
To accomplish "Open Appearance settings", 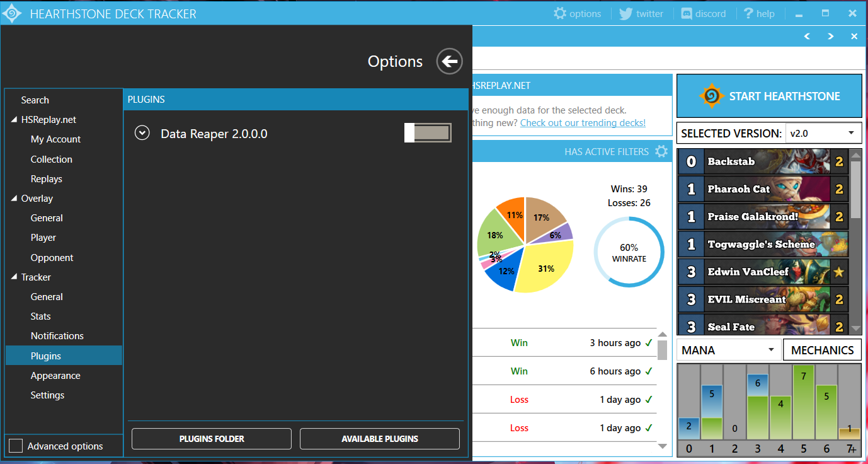I will click(55, 376).
